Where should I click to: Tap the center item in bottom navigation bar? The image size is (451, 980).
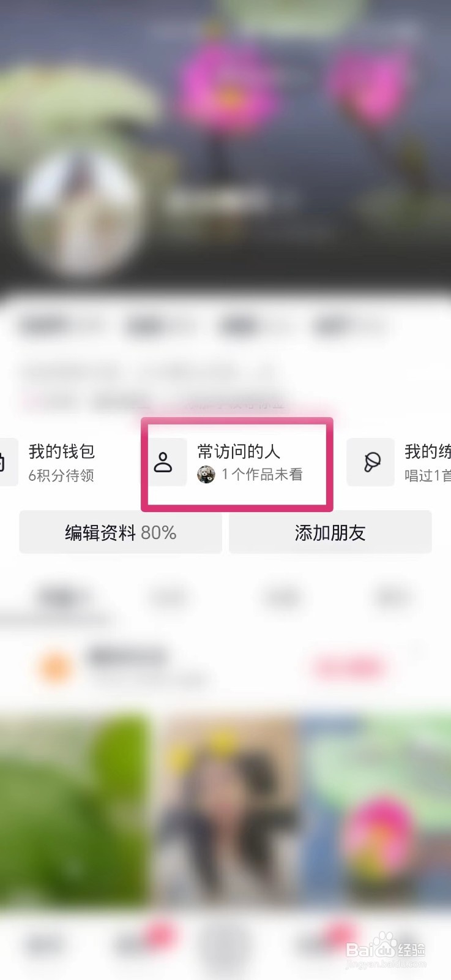(225, 946)
